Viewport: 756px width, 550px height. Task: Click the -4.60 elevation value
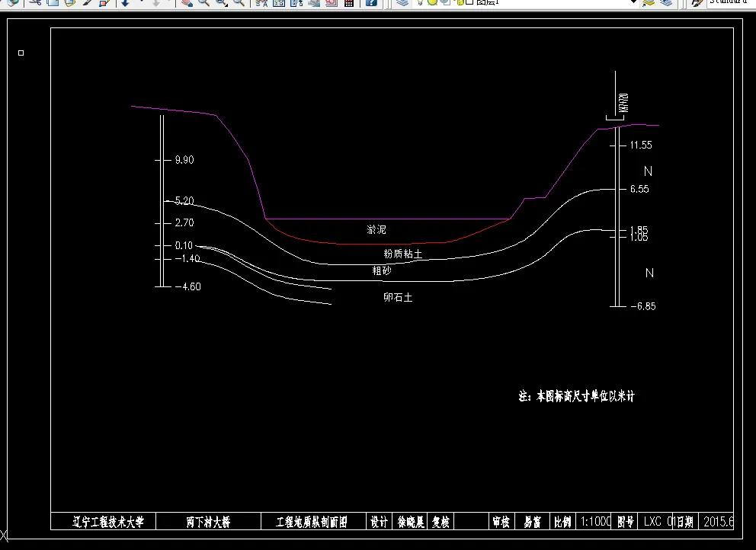click(188, 287)
